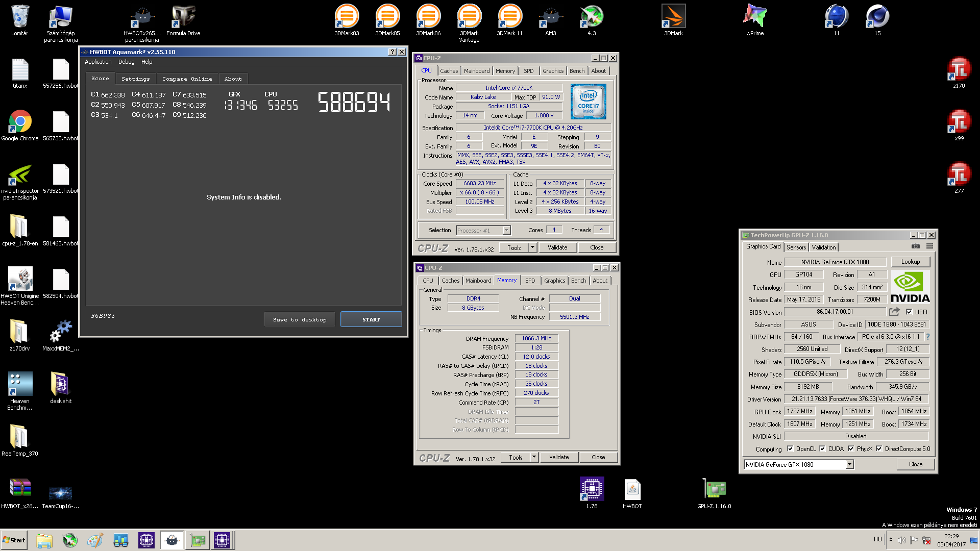Screen dimensions: 980x551
Task: Open the z170 desktop shortcut
Action: [x=959, y=73]
